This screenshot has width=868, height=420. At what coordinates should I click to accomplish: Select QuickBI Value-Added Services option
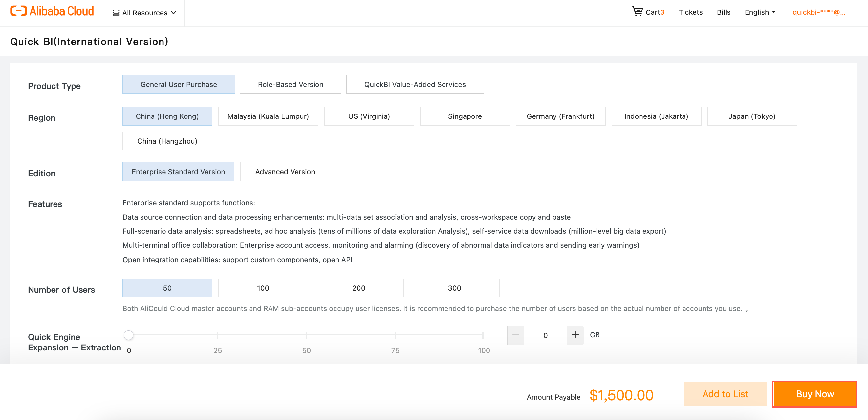tap(415, 84)
